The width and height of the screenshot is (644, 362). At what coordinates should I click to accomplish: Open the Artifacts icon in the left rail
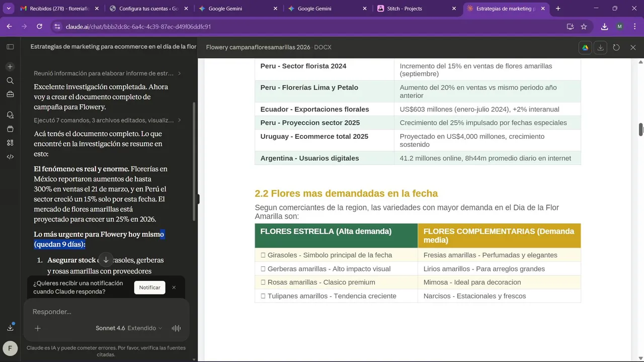(10, 129)
